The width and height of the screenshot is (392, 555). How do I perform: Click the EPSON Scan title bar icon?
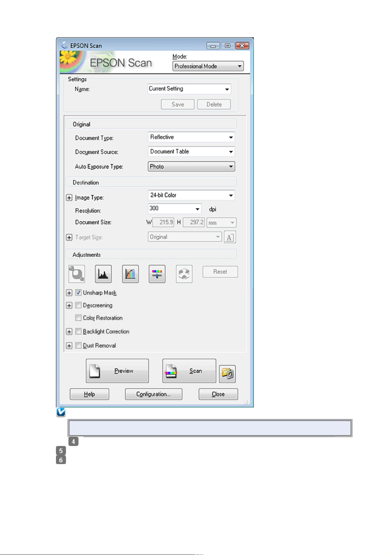(64, 45)
